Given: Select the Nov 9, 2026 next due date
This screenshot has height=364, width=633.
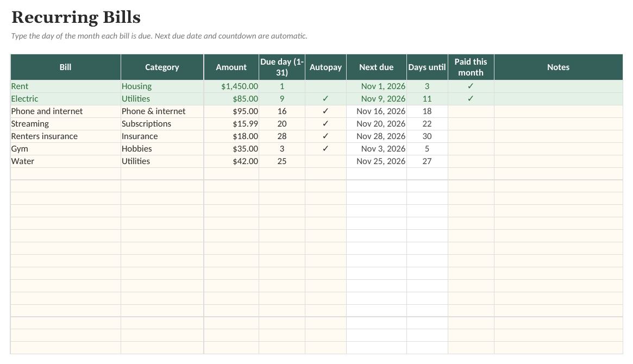Looking at the screenshot, I should [x=376, y=99].
